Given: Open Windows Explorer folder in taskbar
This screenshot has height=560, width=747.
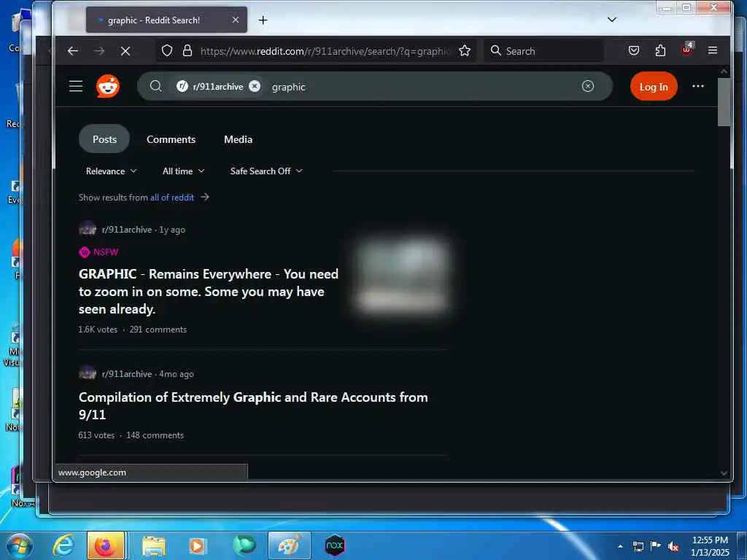Looking at the screenshot, I should 153,545.
